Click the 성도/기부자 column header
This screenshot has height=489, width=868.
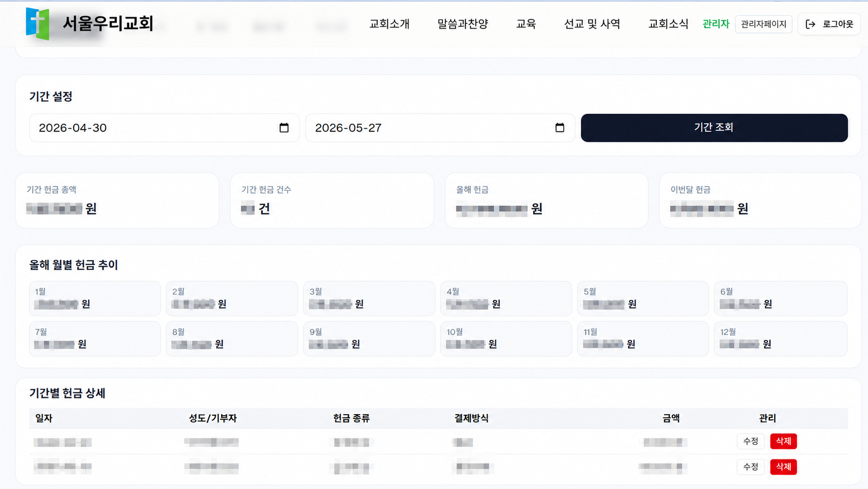click(x=212, y=418)
